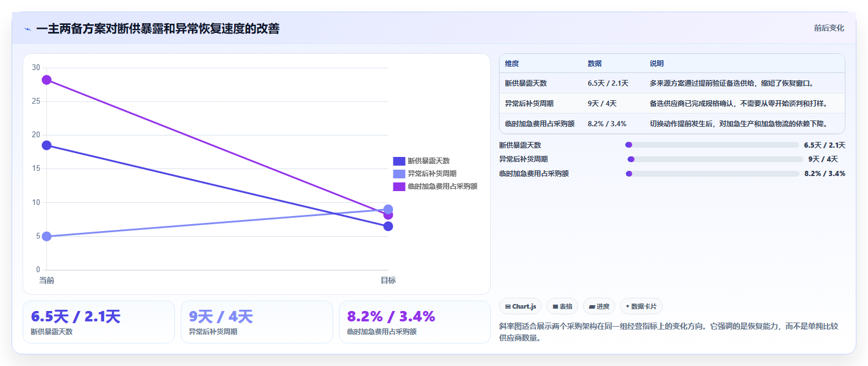The height and width of the screenshot is (366, 868).
Task: Click the 说明 column header
Action: tap(657, 64)
